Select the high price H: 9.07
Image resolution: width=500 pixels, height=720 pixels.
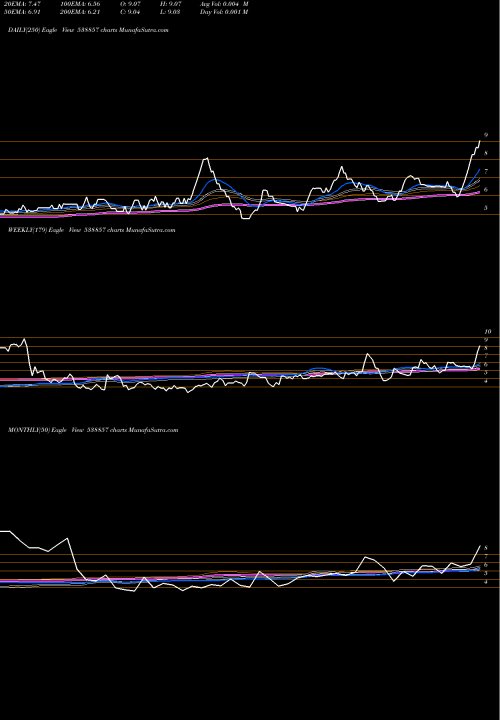(170, 4)
